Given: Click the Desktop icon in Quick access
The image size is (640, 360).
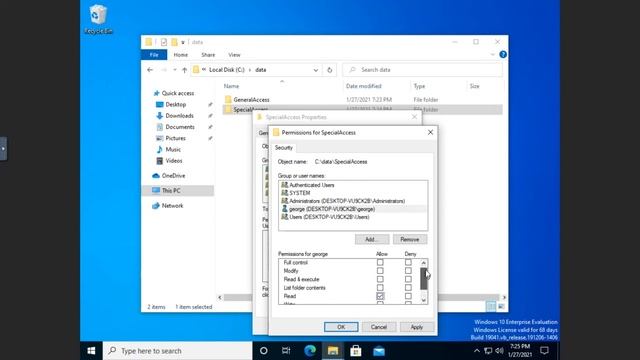Looking at the screenshot, I should pos(160,104).
